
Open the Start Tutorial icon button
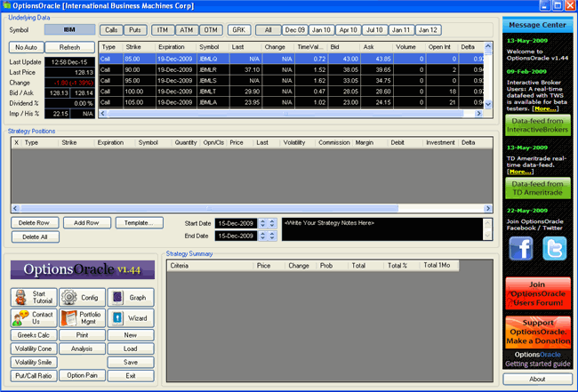[33, 298]
